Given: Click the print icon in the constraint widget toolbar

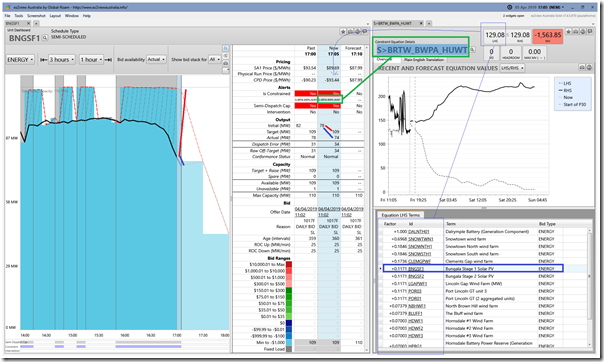Looking at the screenshot, I should tap(583, 32).
